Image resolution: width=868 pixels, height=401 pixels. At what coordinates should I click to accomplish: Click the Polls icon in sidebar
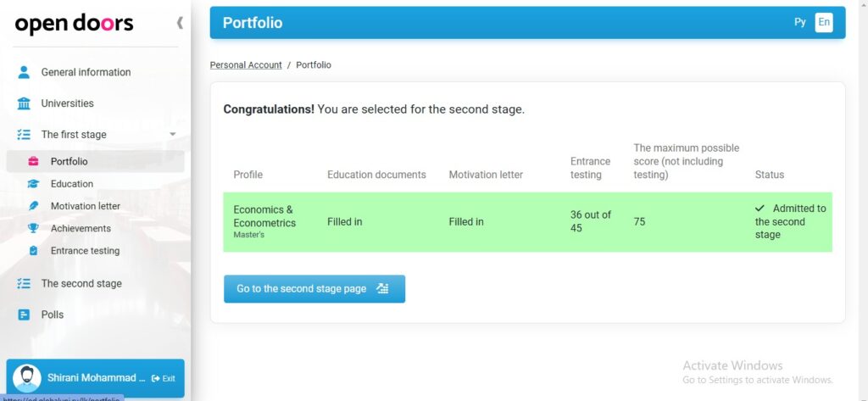pyautogui.click(x=23, y=315)
